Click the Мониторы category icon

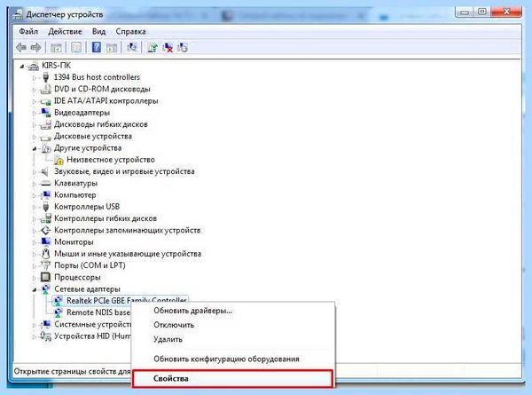click(46, 241)
